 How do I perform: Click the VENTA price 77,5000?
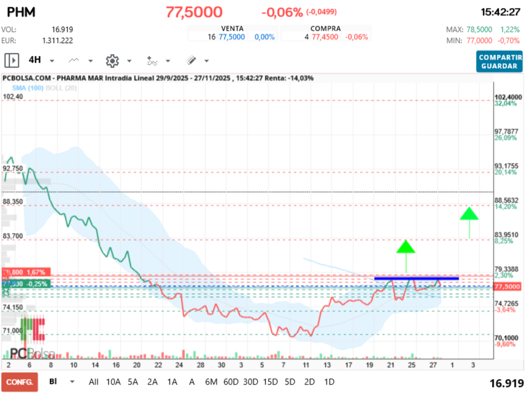pos(231,37)
